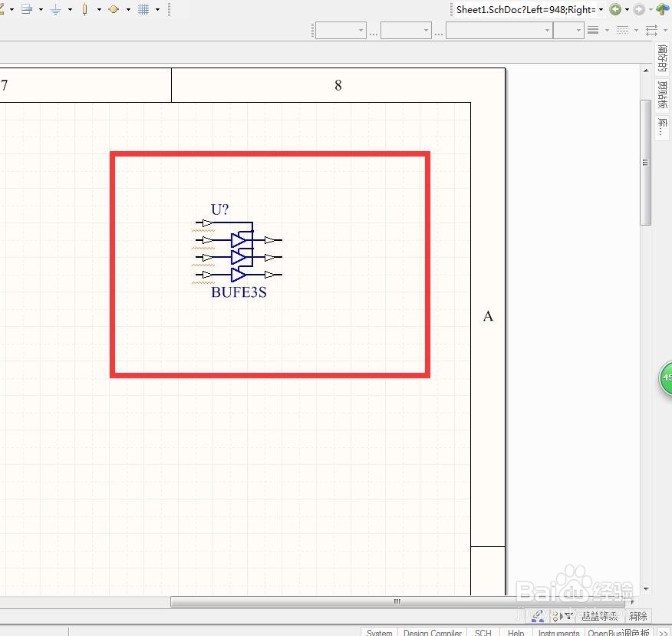Open dropdown next to bus entry tool
The height and width of the screenshot is (636, 672).
(x=41, y=9)
